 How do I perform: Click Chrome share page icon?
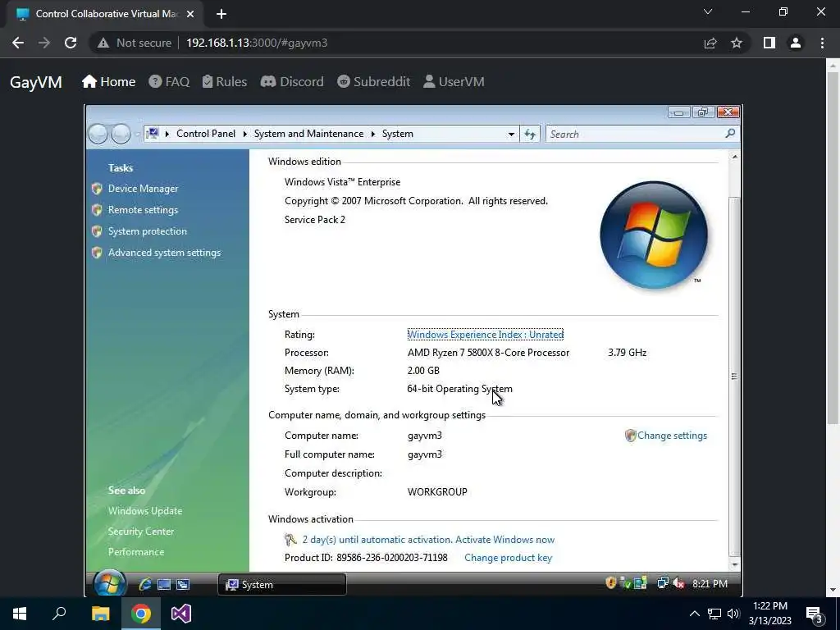[710, 43]
